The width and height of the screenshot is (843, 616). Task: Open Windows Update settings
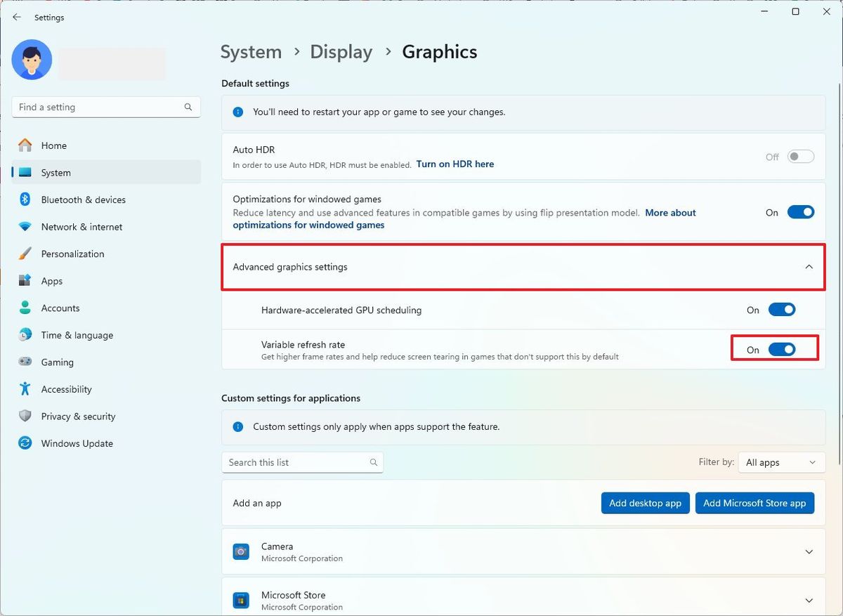point(77,443)
